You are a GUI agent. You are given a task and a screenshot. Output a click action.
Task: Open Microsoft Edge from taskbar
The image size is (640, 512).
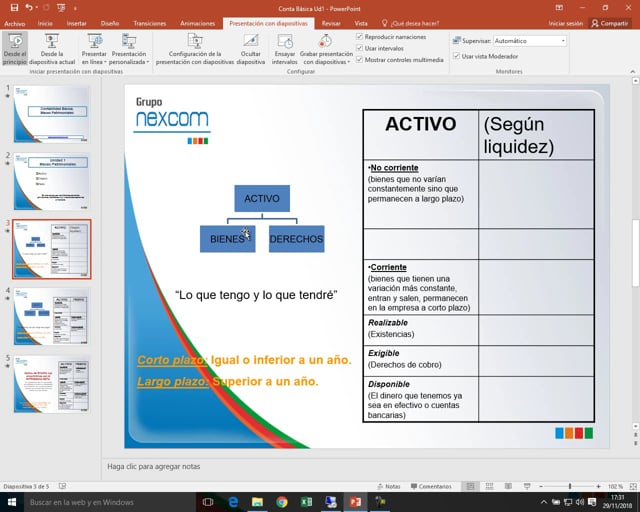[233, 502]
